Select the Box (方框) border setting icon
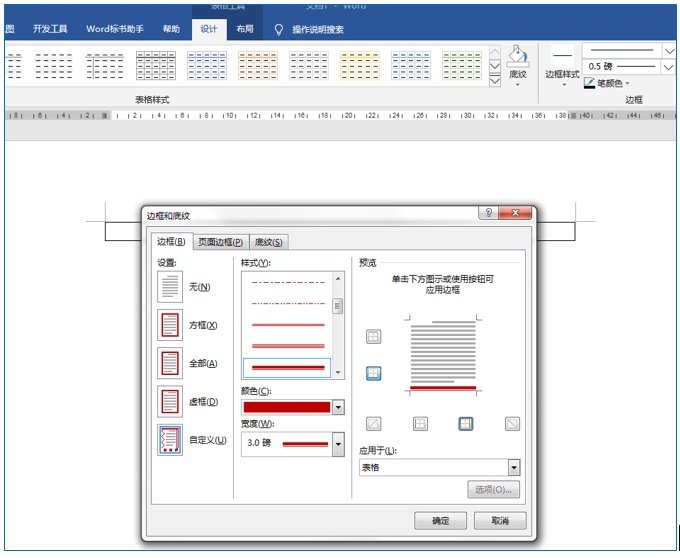The height and width of the screenshot is (558, 680). [170, 325]
